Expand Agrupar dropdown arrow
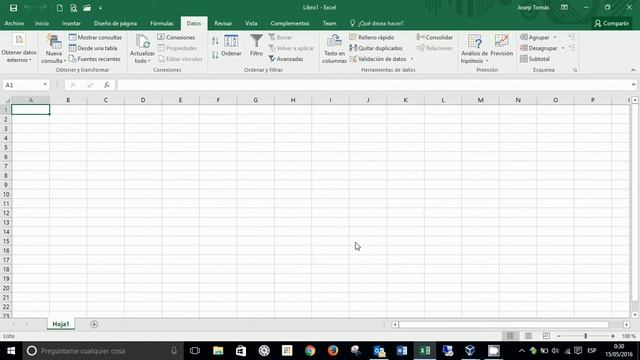 (x=555, y=37)
